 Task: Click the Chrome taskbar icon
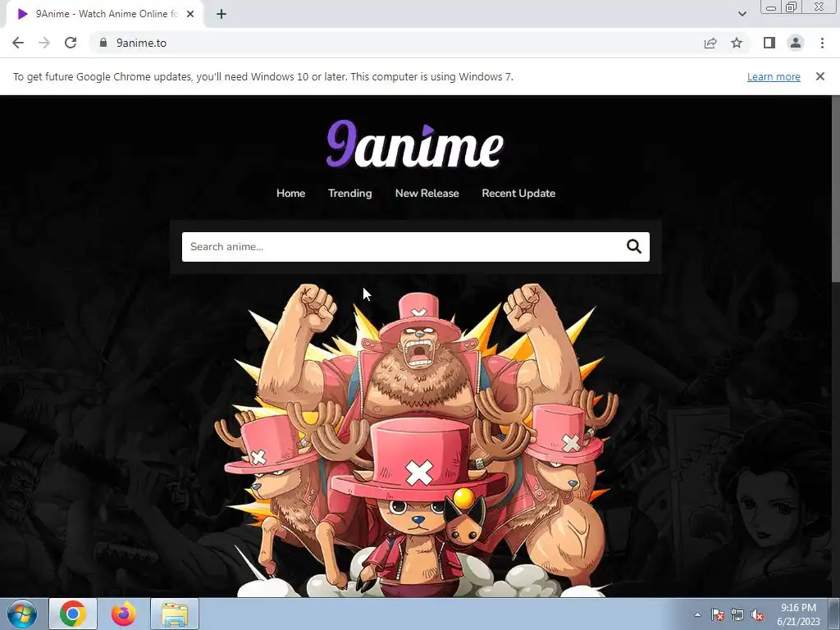point(73,614)
